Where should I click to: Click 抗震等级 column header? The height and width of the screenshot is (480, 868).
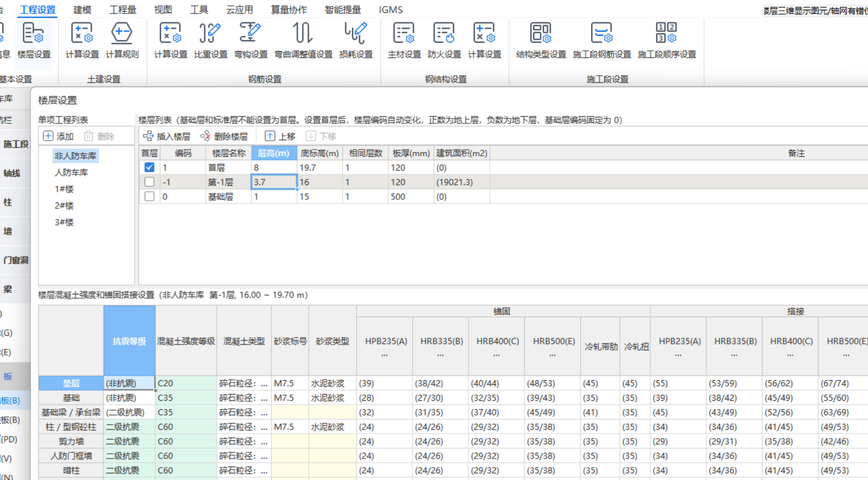pyautogui.click(x=129, y=341)
